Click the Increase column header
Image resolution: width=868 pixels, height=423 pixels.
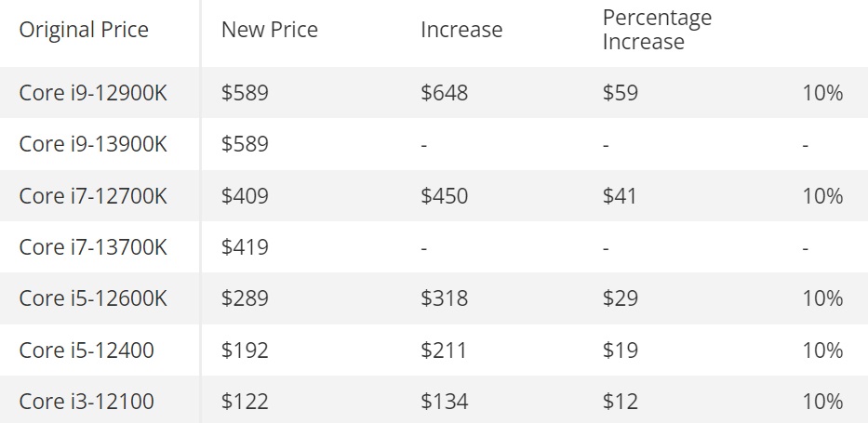[x=461, y=30]
